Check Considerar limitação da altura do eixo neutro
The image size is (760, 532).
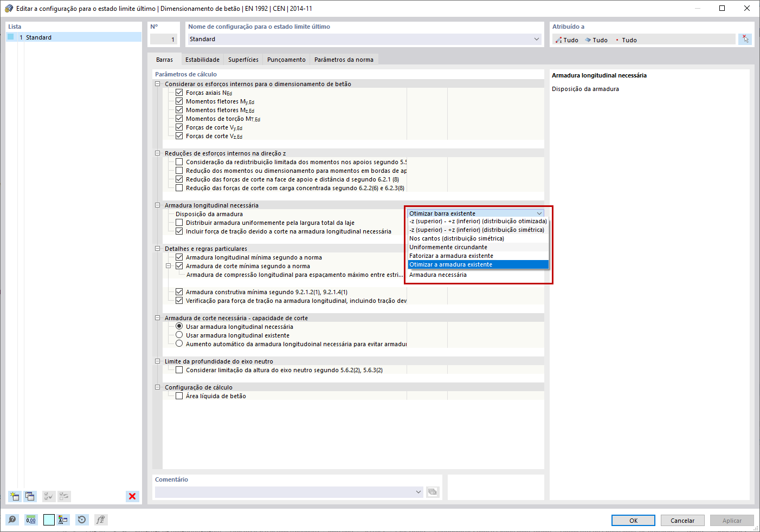tap(179, 370)
